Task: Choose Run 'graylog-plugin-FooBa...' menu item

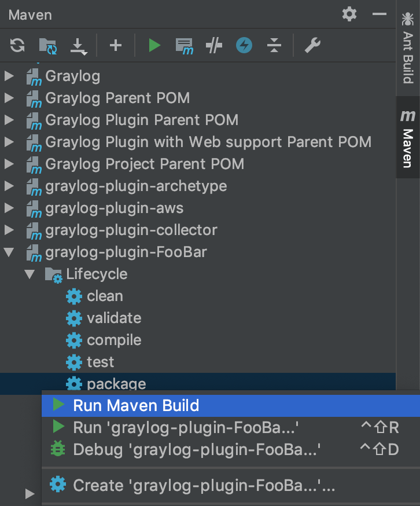Action: (231, 428)
